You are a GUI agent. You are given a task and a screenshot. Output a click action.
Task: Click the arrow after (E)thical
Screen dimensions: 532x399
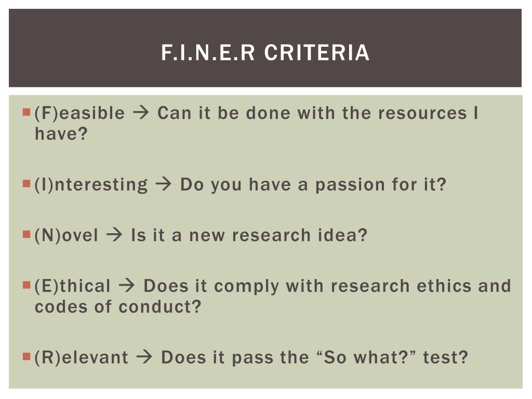click(x=127, y=285)
